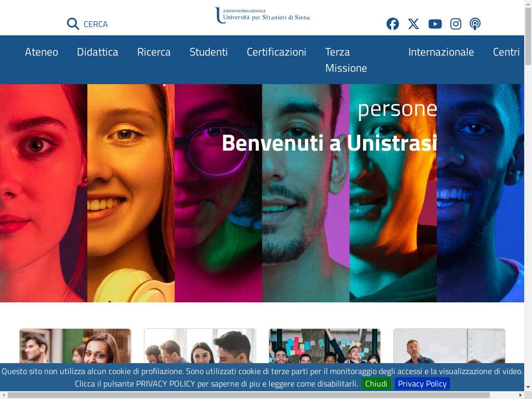This screenshot has width=532, height=399.
Task: Open the Privacy Policy button
Action: tap(422, 384)
